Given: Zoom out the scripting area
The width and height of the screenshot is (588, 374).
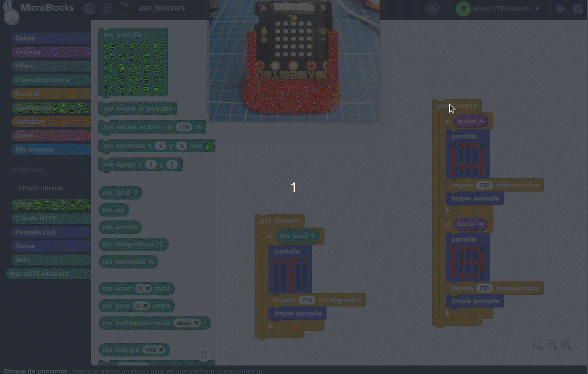Looking at the screenshot, I should pyautogui.click(x=537, y=345).
